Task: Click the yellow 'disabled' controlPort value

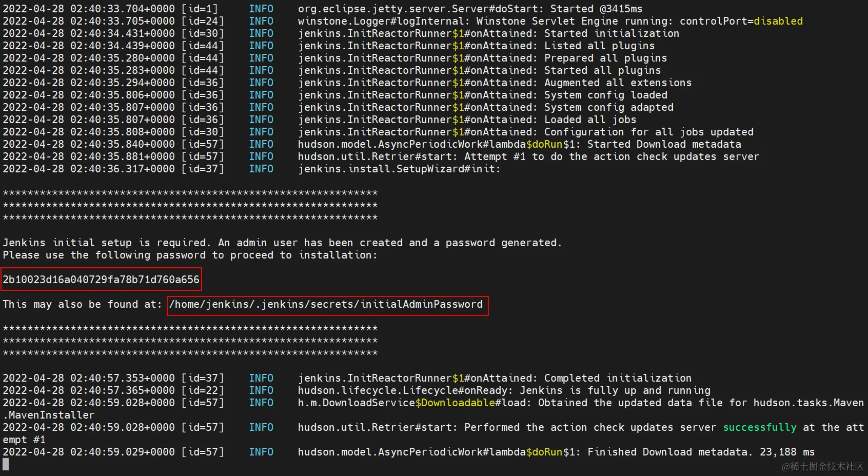Action: pyautogui.click(x=778, y=21)
